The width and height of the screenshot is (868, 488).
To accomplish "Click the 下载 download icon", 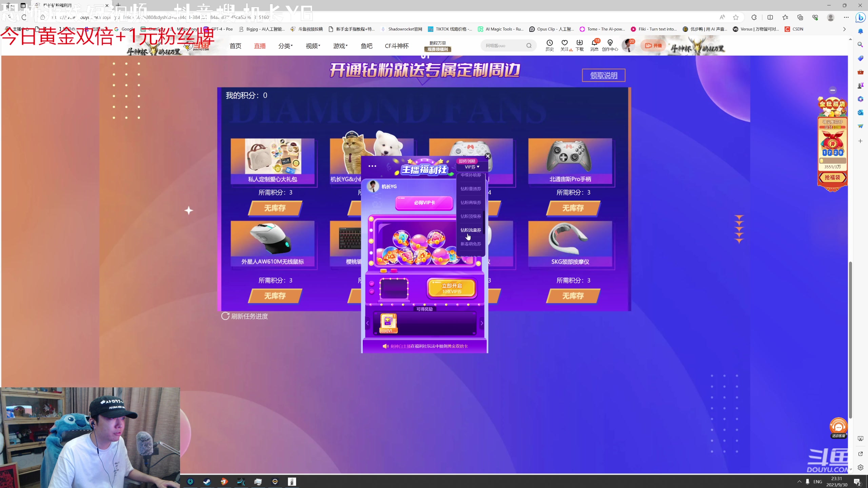I will pyautogui.click(x=579, y=43).
